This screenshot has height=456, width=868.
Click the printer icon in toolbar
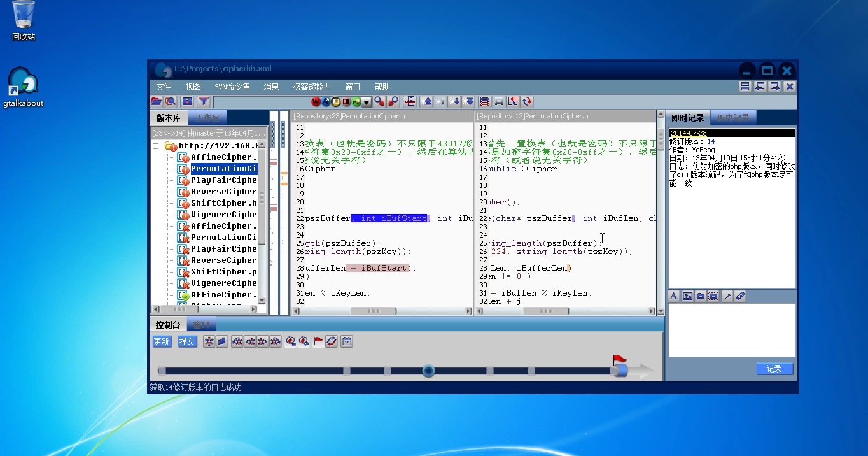coord(499,101)
